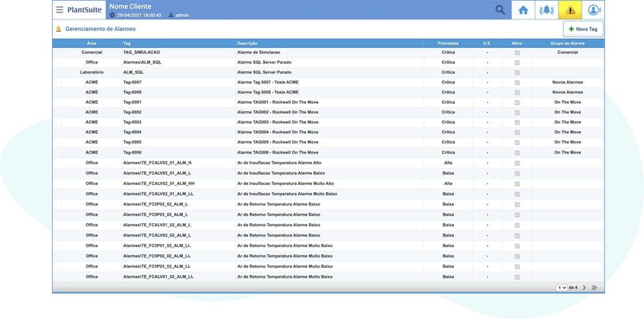644x319 pixels.
Task: Click Baixa priority of TE_FC5P02_02_ALM_LL row
Action: (x=448, y=256)
